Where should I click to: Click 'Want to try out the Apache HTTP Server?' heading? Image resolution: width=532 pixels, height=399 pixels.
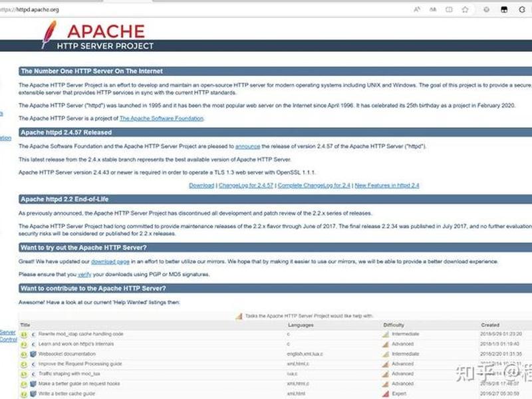pyautogui.click(x=84, y=247)
